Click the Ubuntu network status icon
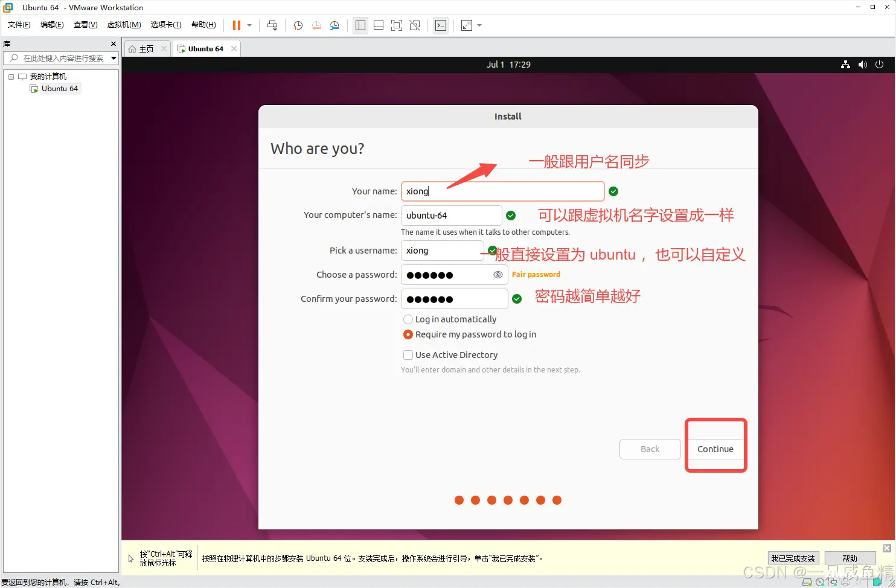Viewport: 896px width, 588px height. tap(845, 65)
